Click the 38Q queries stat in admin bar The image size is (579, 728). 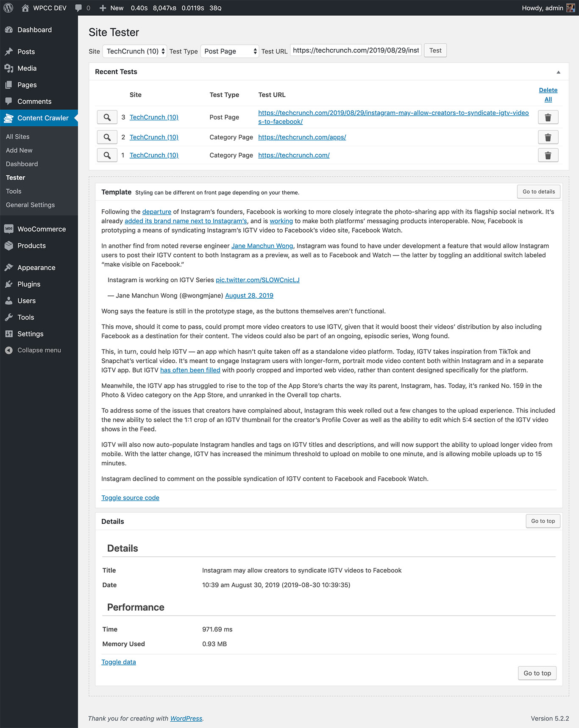[215, 8]
